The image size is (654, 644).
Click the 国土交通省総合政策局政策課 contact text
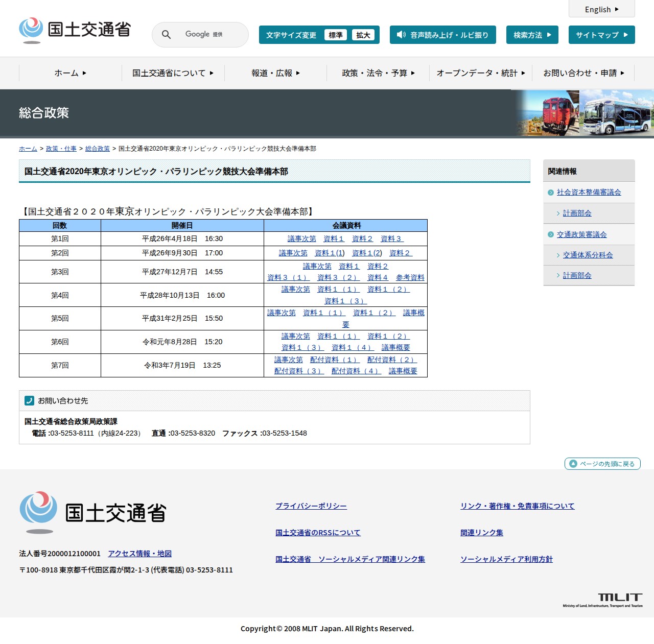coord(71,421)
